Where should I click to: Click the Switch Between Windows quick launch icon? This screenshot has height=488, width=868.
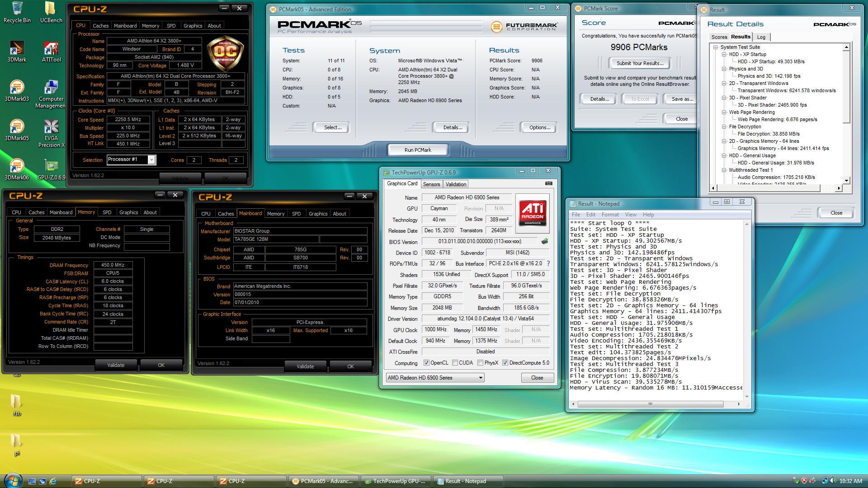tap(42, 481)
